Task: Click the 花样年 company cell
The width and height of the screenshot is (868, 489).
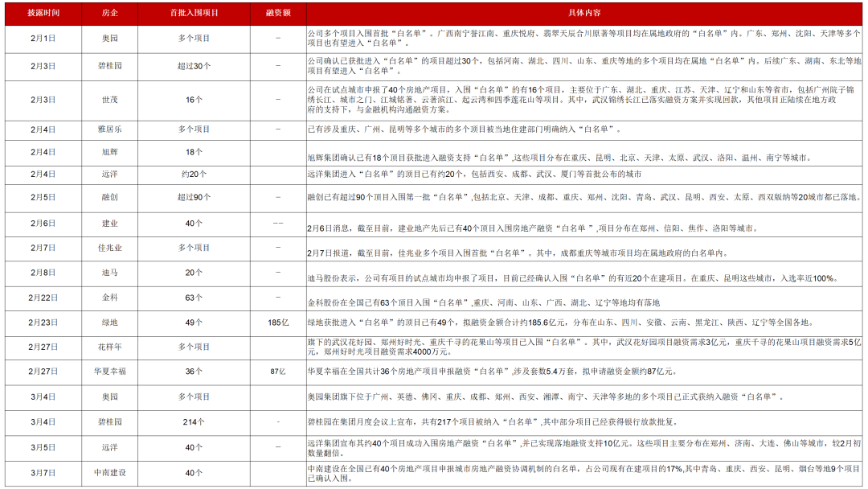Action: point(109,347)
